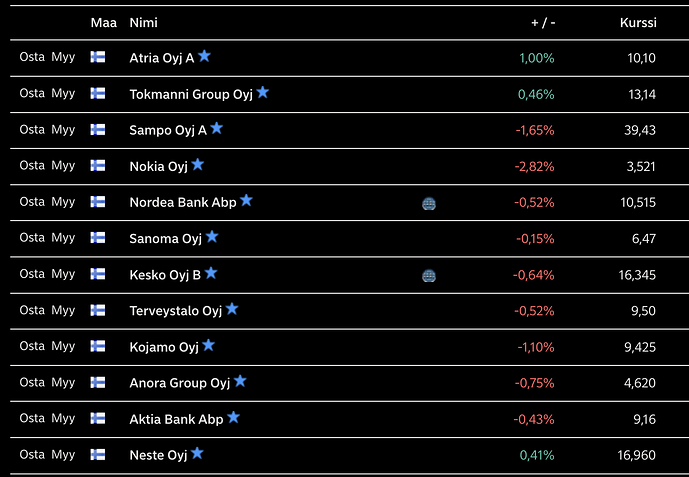Click the globe icon in Nordea Bank row

429,203
